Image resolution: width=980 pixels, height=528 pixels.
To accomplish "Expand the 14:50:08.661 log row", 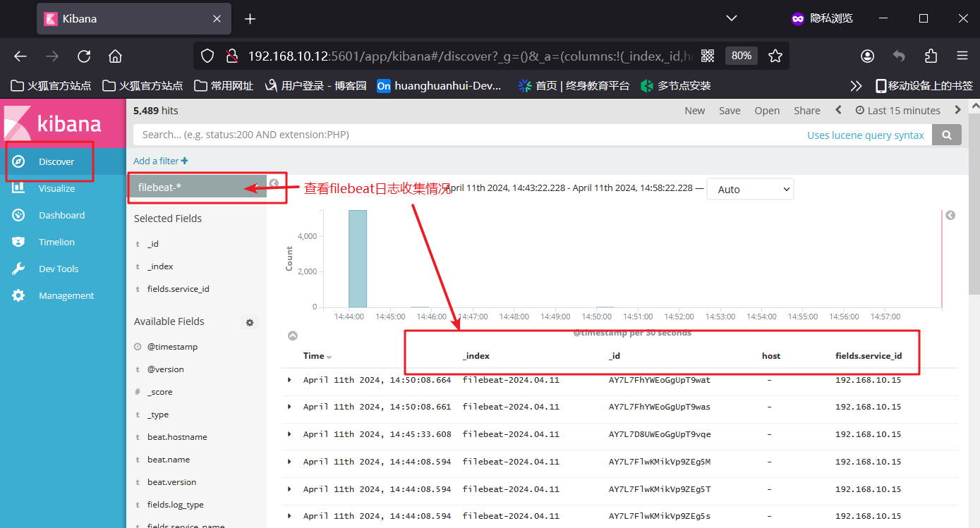I will coord(289,407).
